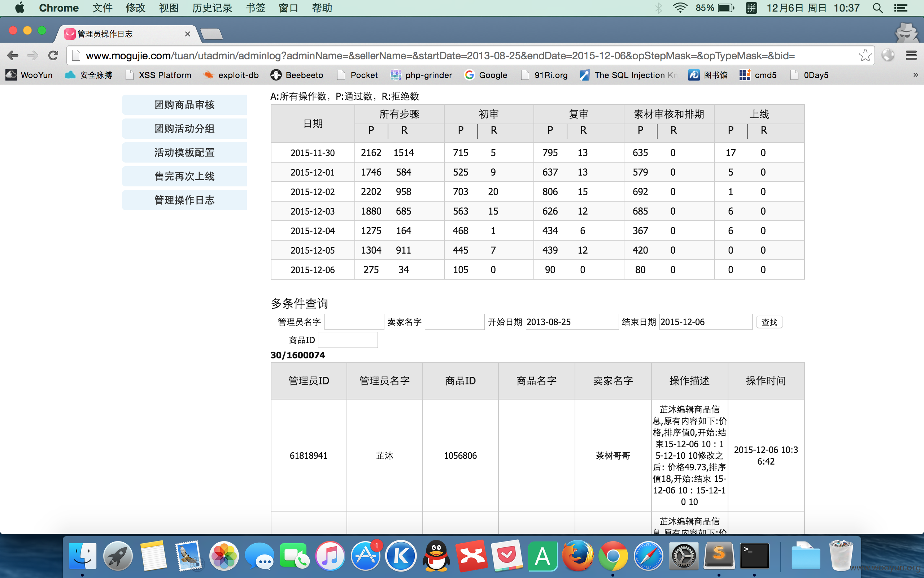Open the Pocket bookmark
The height and width of the screenshot is (578, 924).
357,75
